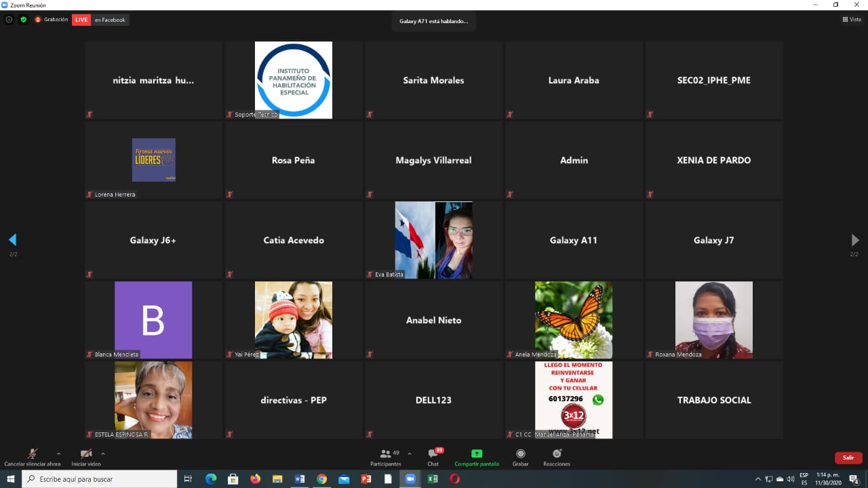Click the green encryption shield icon

coord(24,20)
